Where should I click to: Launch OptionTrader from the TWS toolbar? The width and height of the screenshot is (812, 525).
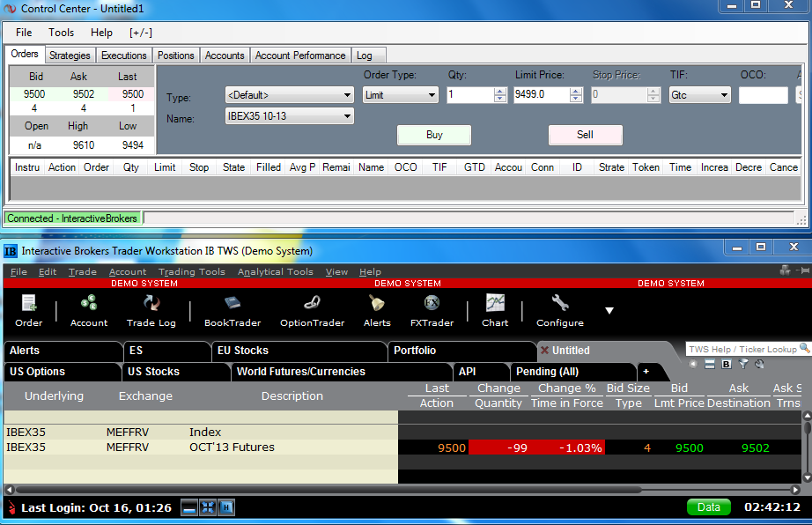312,311
